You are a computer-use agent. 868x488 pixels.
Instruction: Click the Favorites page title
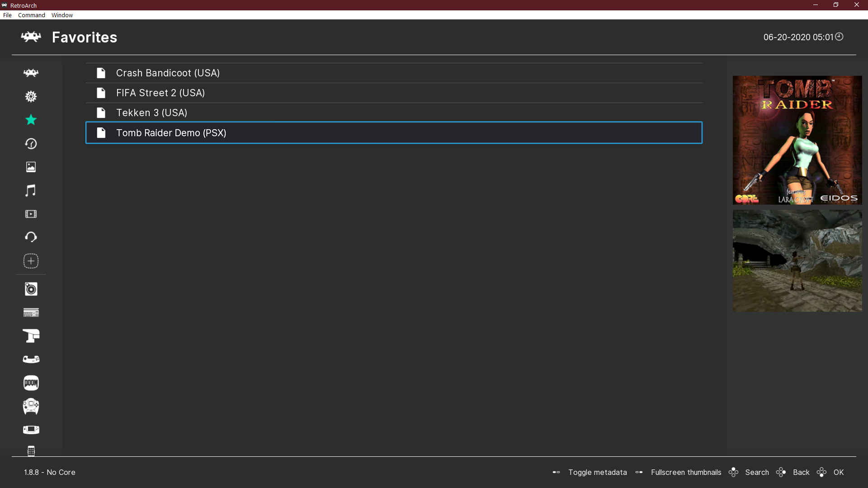click(x=85, y=37)
